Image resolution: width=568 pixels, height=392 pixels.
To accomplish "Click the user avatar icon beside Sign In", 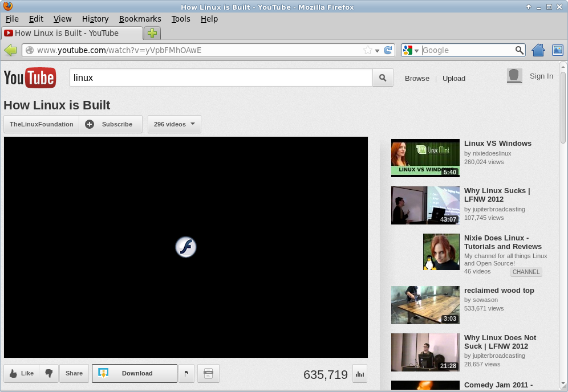I will coord(514,76).
